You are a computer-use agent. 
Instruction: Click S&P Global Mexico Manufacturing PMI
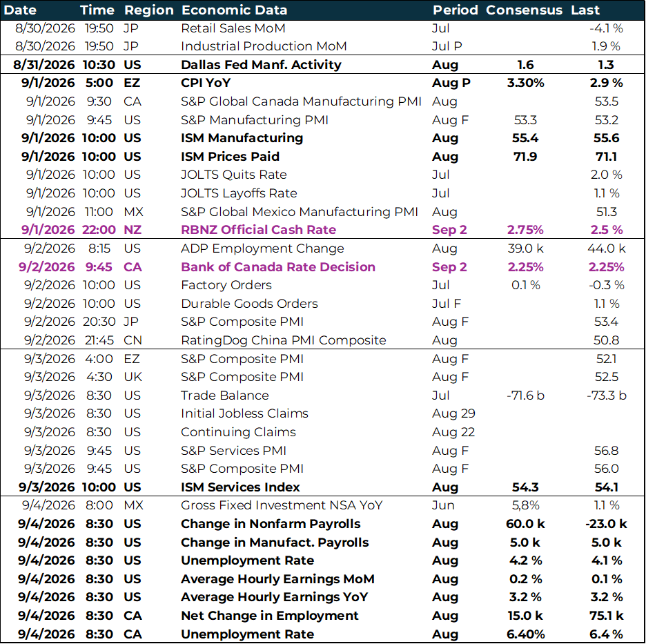click(x=299, y=212)
